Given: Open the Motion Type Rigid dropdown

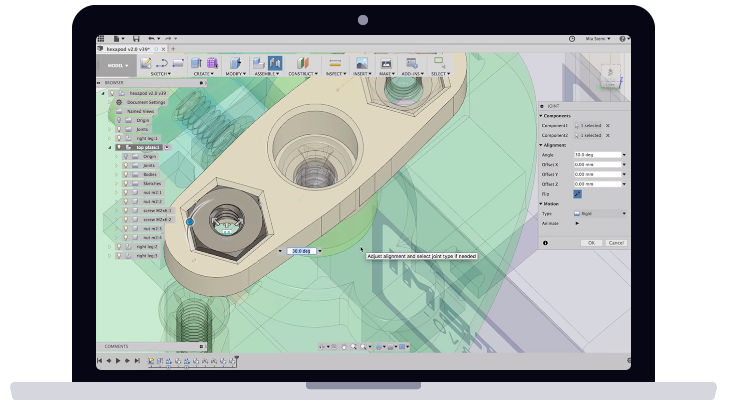Looking at the screenshot, I should tap(599, 214).
